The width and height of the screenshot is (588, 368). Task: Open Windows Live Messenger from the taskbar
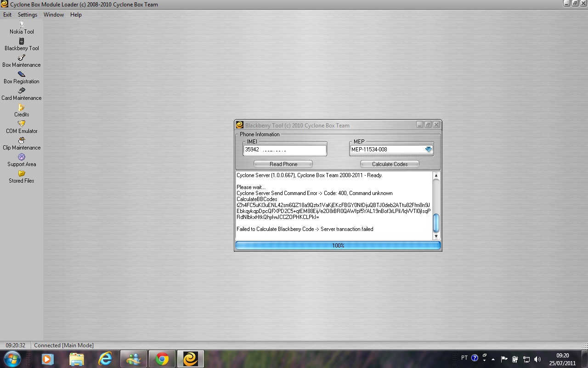coord(134,359)
